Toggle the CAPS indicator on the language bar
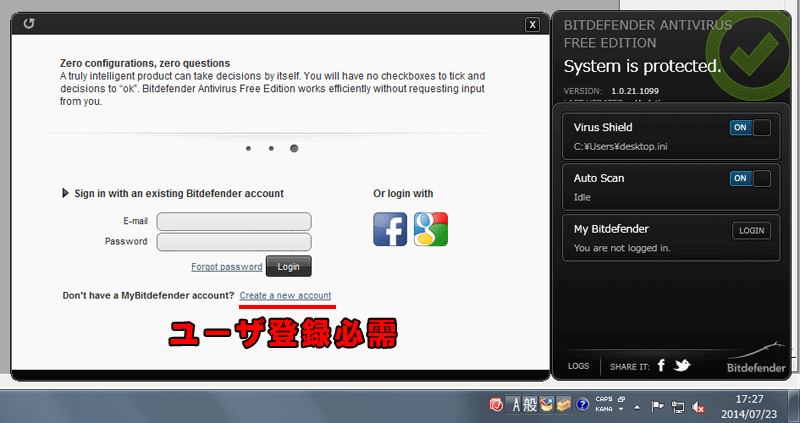The image size is (800, 423). pos(604,399)
